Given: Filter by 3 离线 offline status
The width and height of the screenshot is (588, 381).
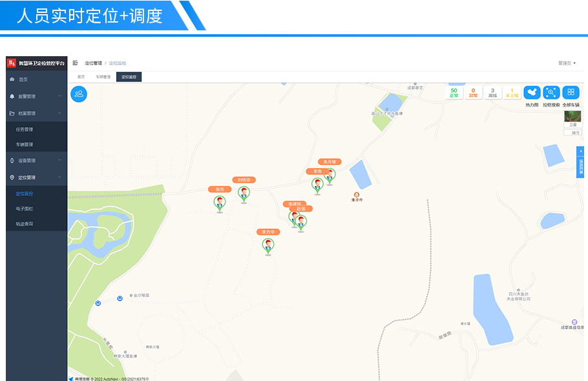Looking at the screenshot, I should [492, 92].
